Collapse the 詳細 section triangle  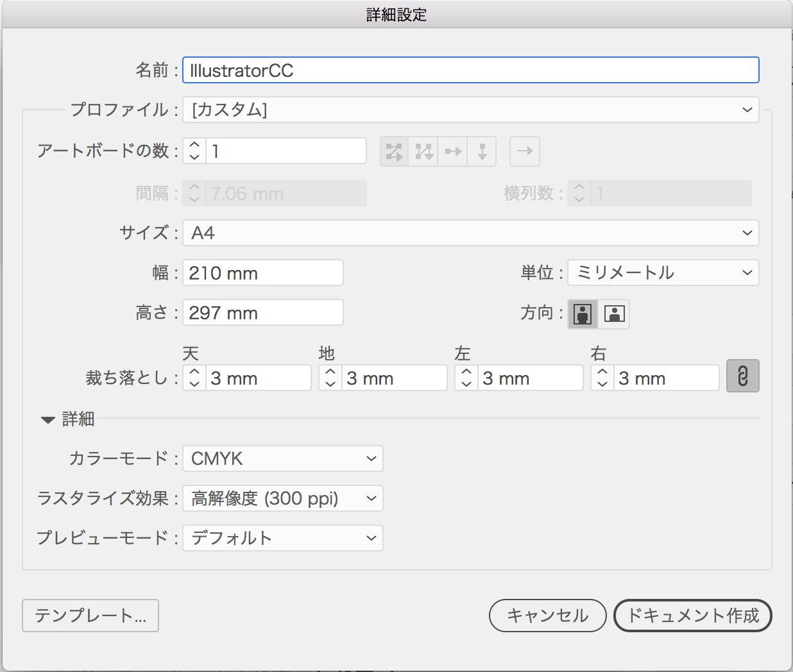coord(47,420)
